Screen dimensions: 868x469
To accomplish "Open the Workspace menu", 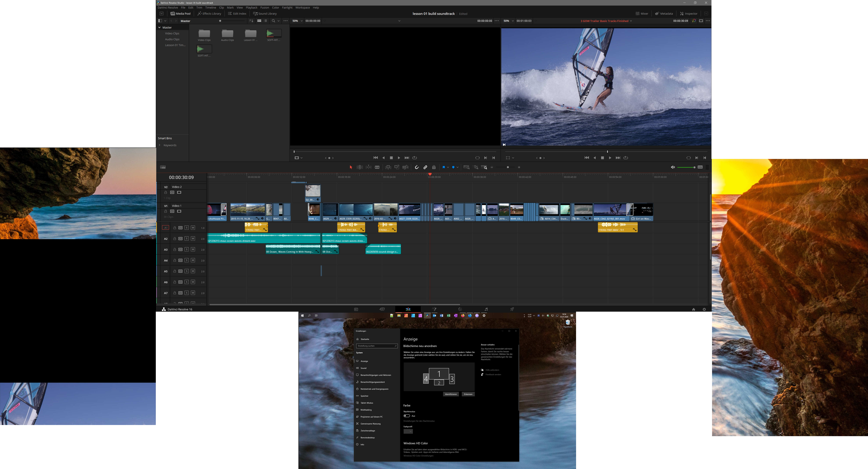I will tap(303, 7).
